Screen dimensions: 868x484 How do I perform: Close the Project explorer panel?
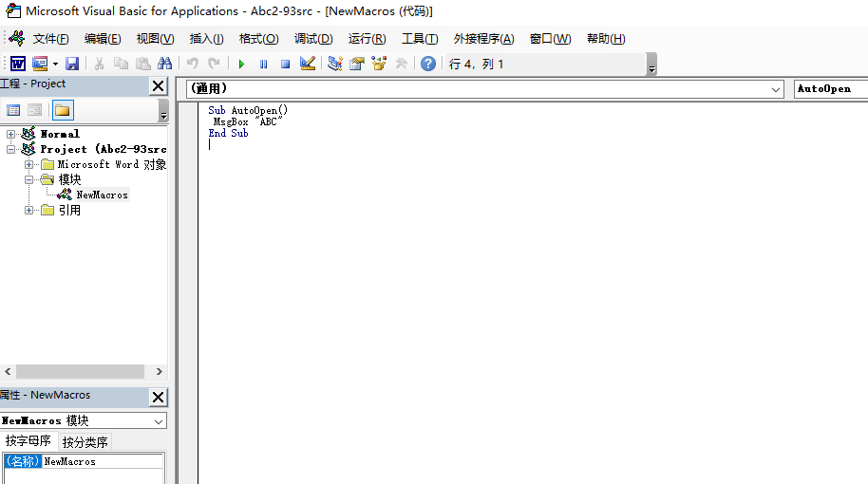pyautogui.click(x=158, y=85)
